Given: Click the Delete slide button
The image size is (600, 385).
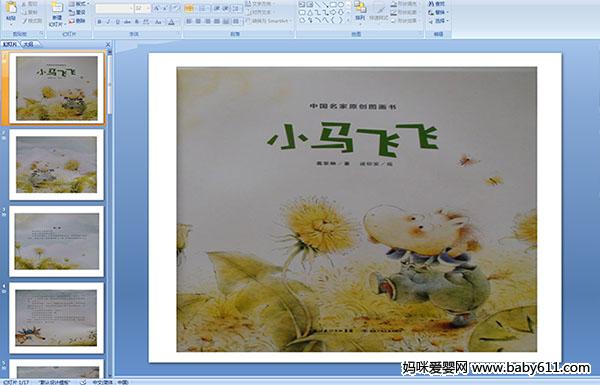Looking at the screenshot, I should 77,21.
